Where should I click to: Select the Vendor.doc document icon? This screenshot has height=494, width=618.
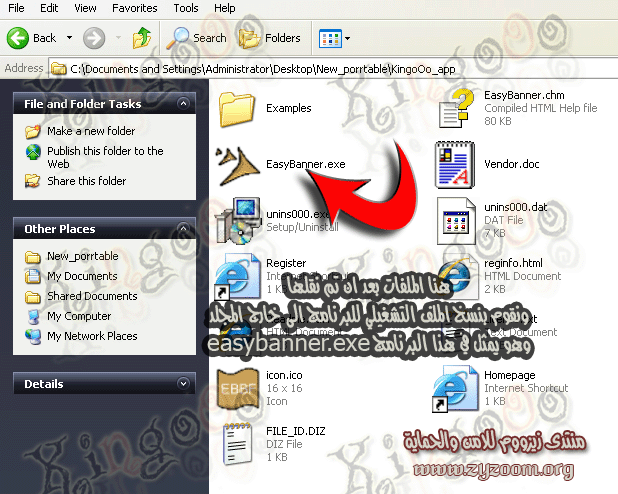pyautogui.click(x=455, y=165)
